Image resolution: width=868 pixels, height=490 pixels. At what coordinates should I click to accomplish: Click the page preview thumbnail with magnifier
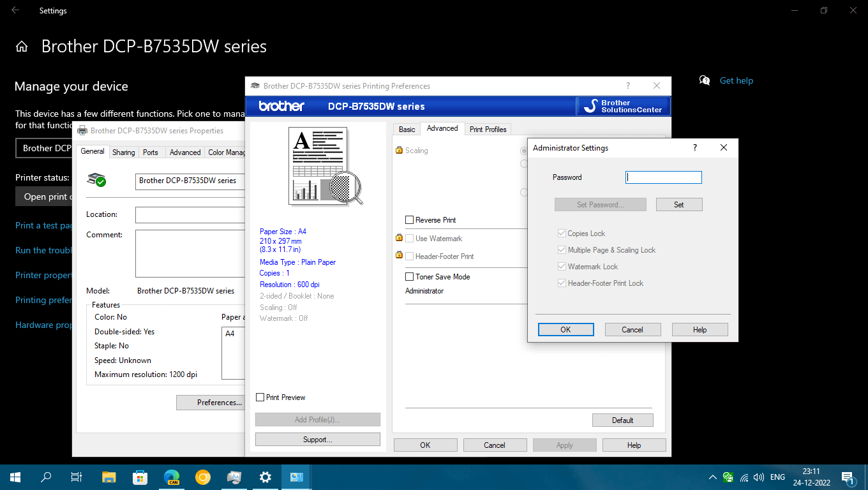click(325, 166)
